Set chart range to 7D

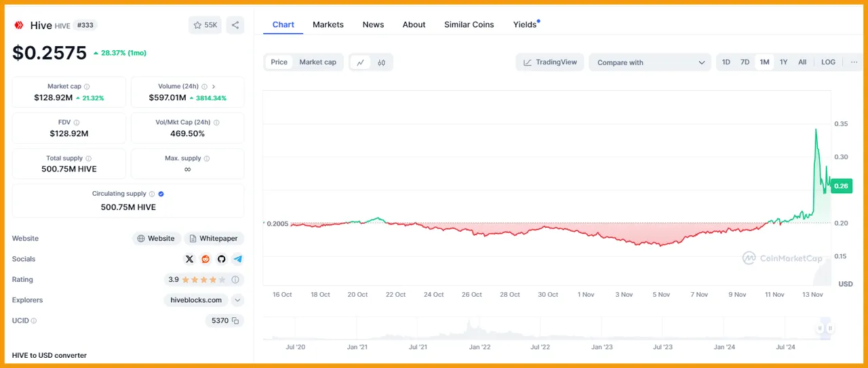point(745,62)
